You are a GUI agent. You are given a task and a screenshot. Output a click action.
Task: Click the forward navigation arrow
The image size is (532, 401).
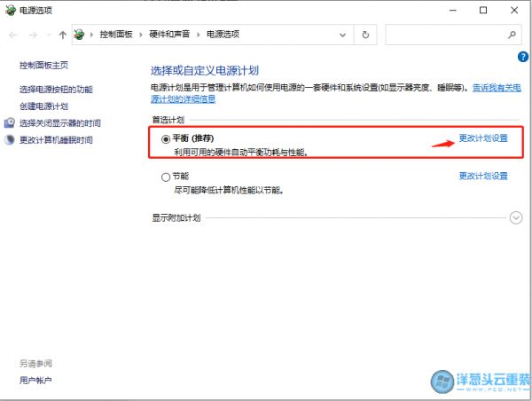[x=33, y=35]
